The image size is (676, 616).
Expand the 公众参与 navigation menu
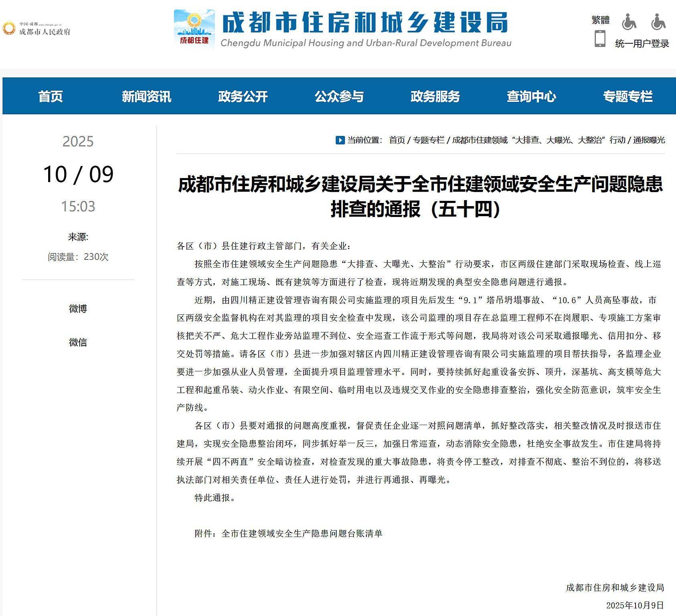click(x=339, y=96)
